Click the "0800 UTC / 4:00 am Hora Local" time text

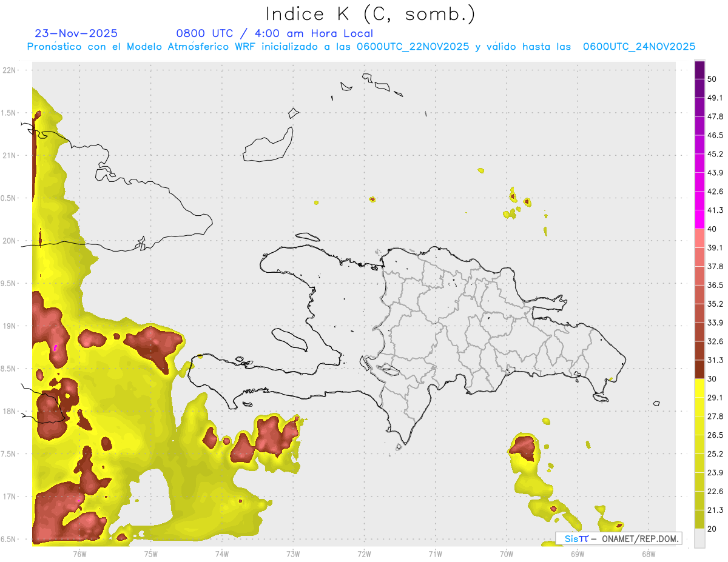pyautogui.click(x=274, y=33)
